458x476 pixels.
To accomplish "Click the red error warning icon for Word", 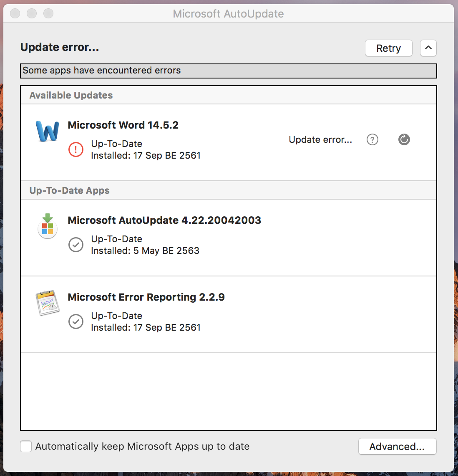I will tap(76, 149).
